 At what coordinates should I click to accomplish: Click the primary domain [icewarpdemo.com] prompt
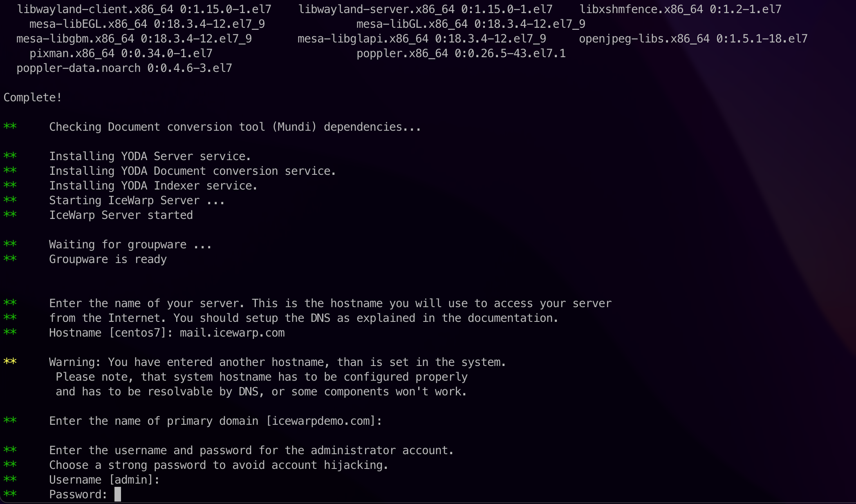click(x=216, y=421)
